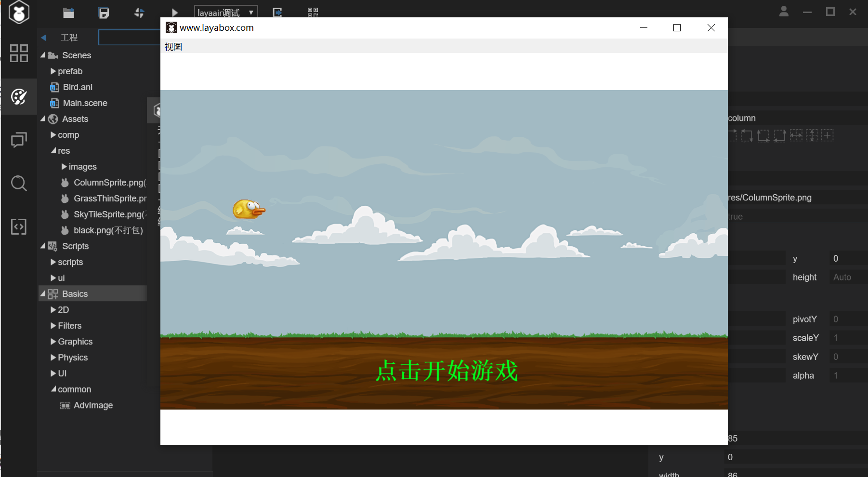Click the vertical stretch layout icon
868x477 pixels.
pos(812,135)
